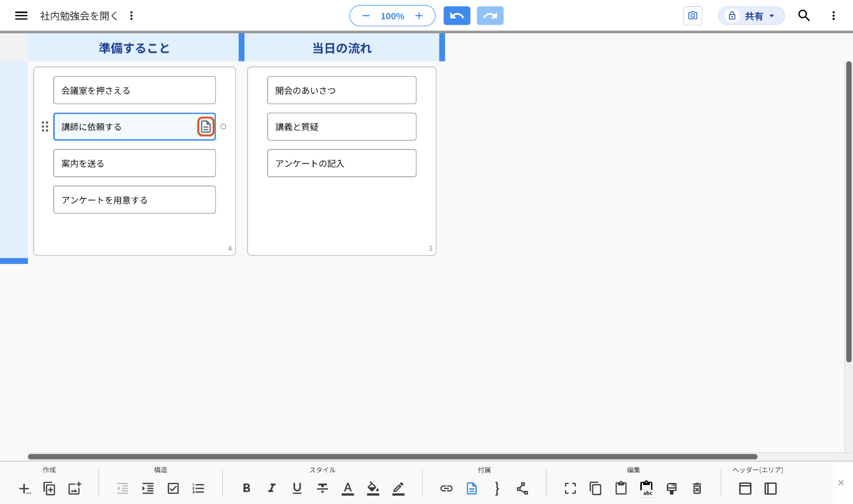Add a relationship connector in 付属 group
The height and width of the screenshot is (504, 853).
[x=522, y=489]
